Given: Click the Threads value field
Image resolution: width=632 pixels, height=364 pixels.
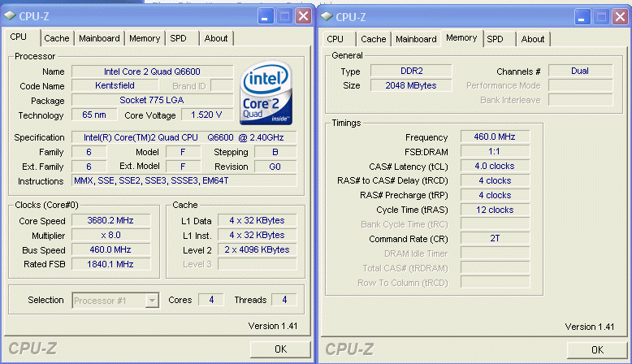Looking at the screenshot, I should pyautogui.click(x=284, y=300).
